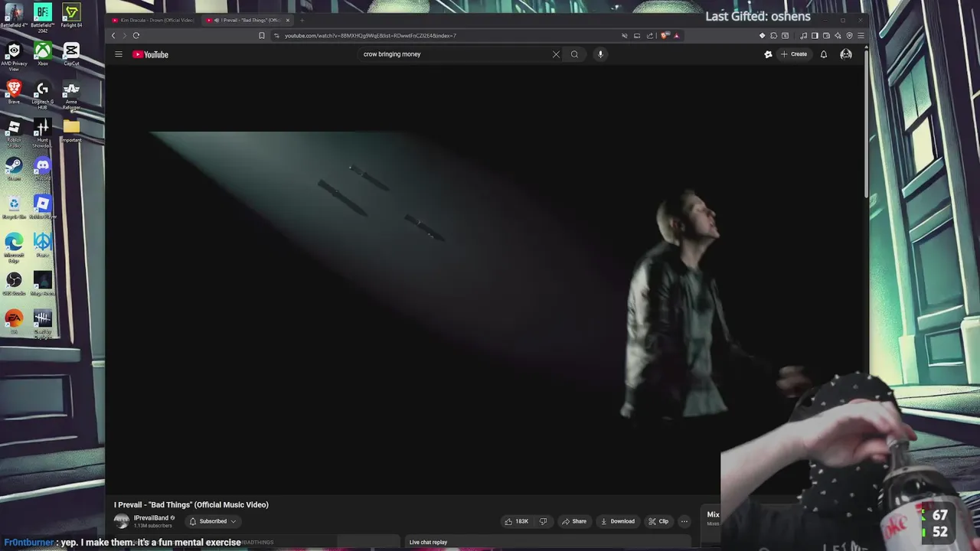Open the browser main hamburger menu
The image size is (980, 551).
point(861,35)
